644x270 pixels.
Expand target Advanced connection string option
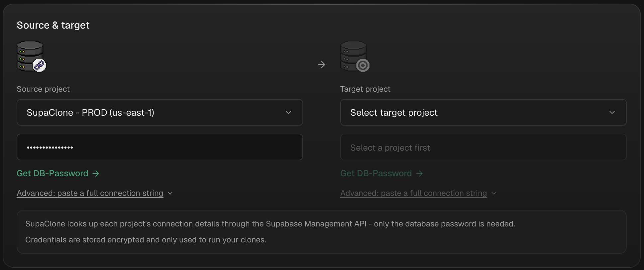click(x=418, y=193)
